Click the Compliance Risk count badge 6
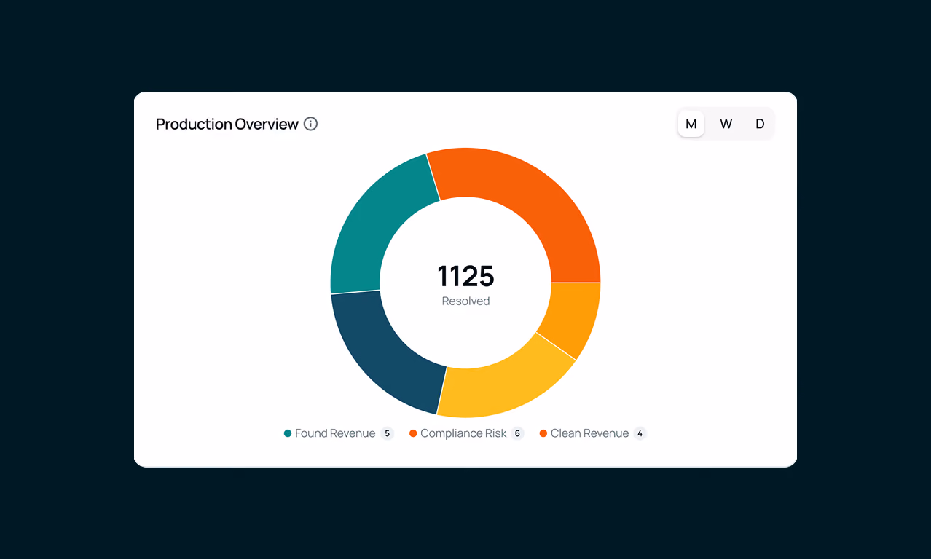The image size is (931, 560). (x=517, y=433)
